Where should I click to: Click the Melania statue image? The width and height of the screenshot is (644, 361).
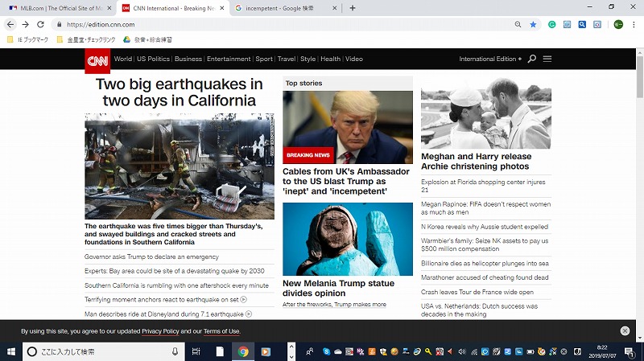348,239
